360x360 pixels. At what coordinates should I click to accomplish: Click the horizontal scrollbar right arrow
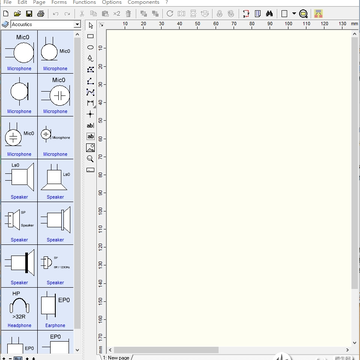(x=347, y=350)
